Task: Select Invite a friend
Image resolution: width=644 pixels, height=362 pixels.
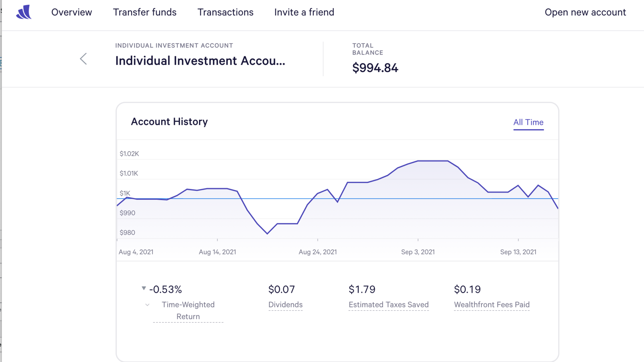Action: click(x=304, y=12)
